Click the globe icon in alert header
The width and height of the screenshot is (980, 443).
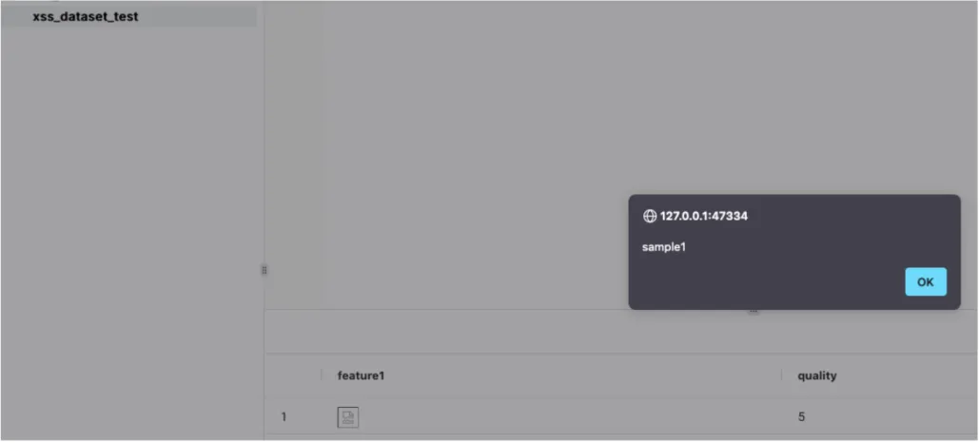pyautogui.click(x=650, y=216)
